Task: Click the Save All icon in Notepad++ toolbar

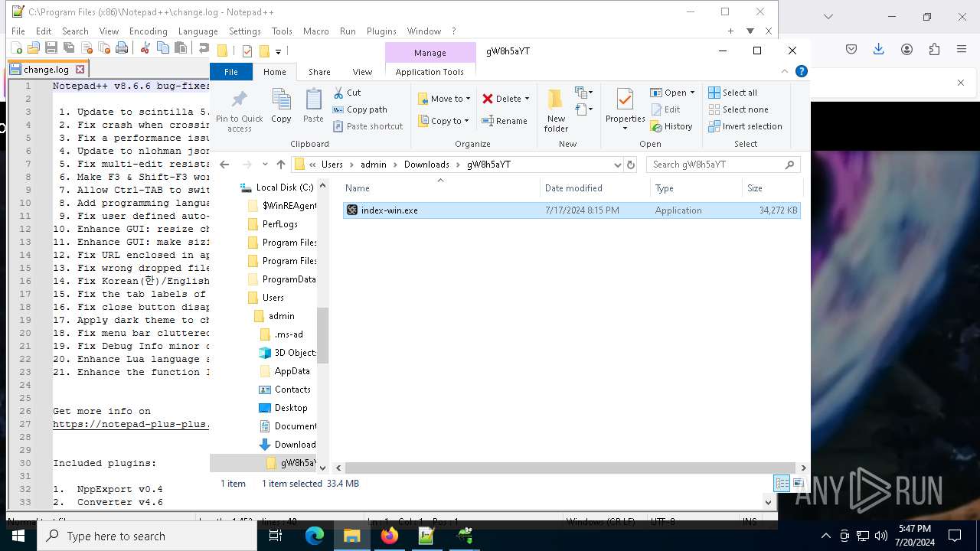Action: coord(69,47)
